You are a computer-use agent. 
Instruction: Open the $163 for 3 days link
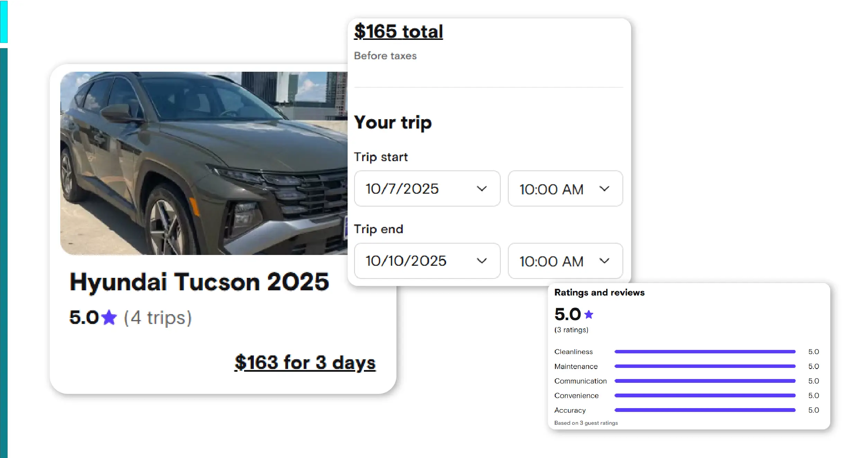click(305, 362)
